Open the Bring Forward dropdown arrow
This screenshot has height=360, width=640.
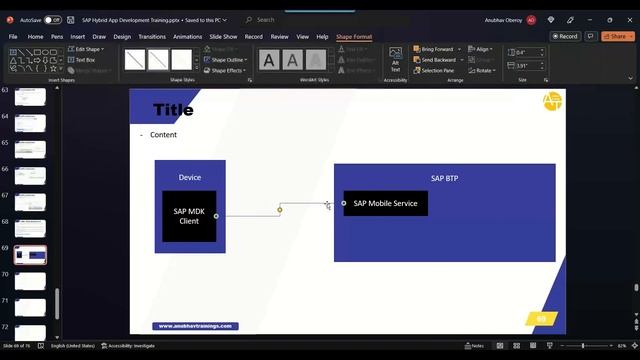[459, 49]
